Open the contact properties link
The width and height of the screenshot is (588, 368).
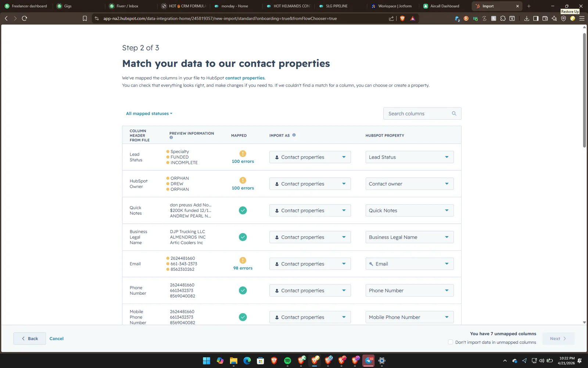point(245,78)
